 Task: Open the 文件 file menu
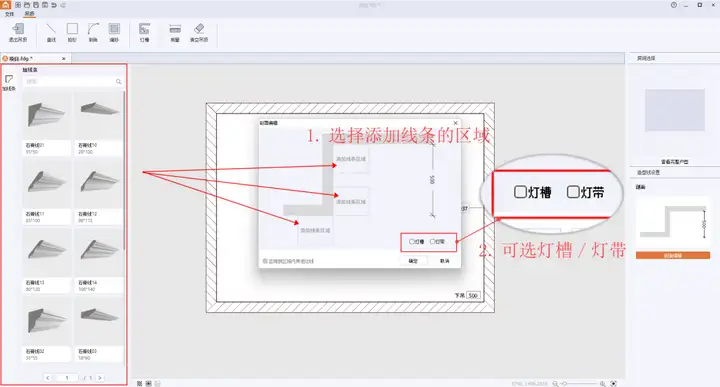coord(9,14)
